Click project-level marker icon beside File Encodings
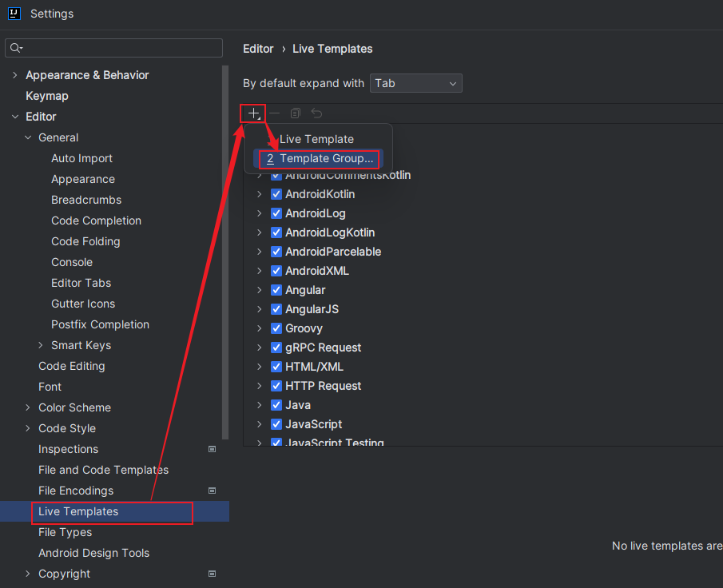The width and height of the screenshot is (723, 588). point(212,491)
